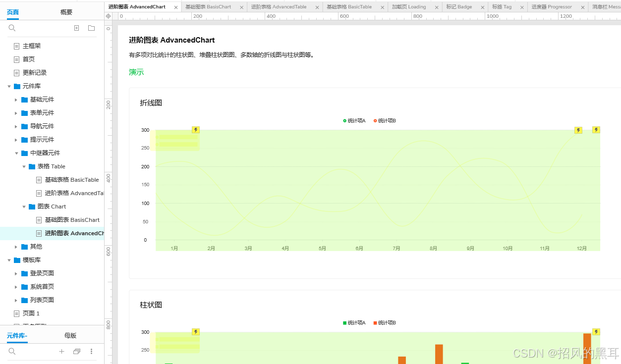Select the 进阶图表 AdvancedChart canvas heading
Image resolution: width=621 pixels, height=364 pixels.
[171, 40]
